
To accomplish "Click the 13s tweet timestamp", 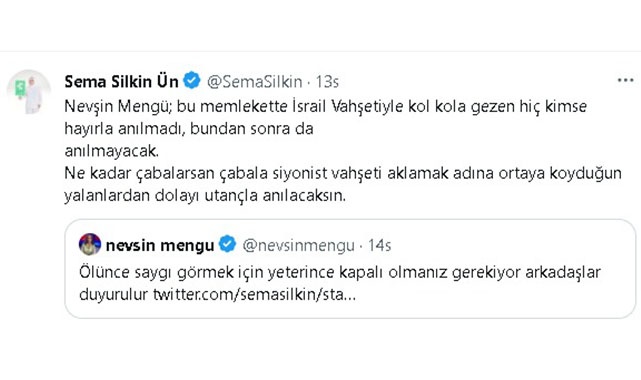I will click(327, 82).
